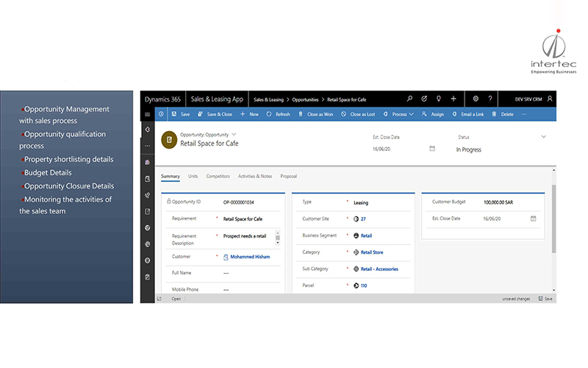Click Close as Won
The image size is (588, 368).
click(316, 114)
